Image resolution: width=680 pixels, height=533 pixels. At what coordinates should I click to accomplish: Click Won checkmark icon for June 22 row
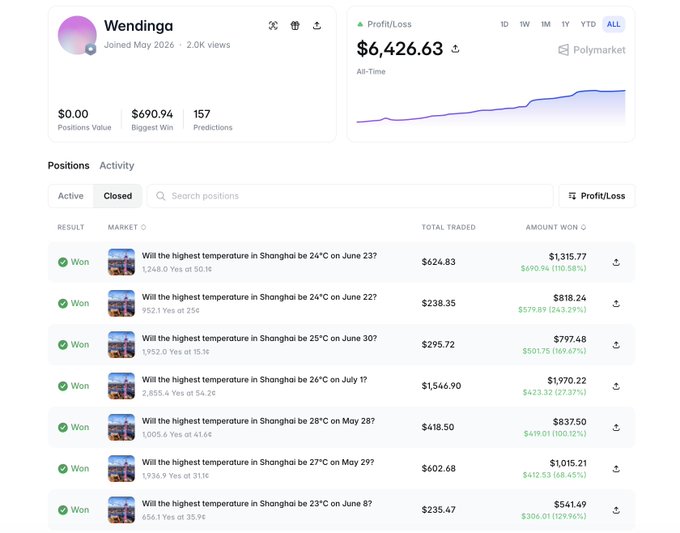point(63,303)
